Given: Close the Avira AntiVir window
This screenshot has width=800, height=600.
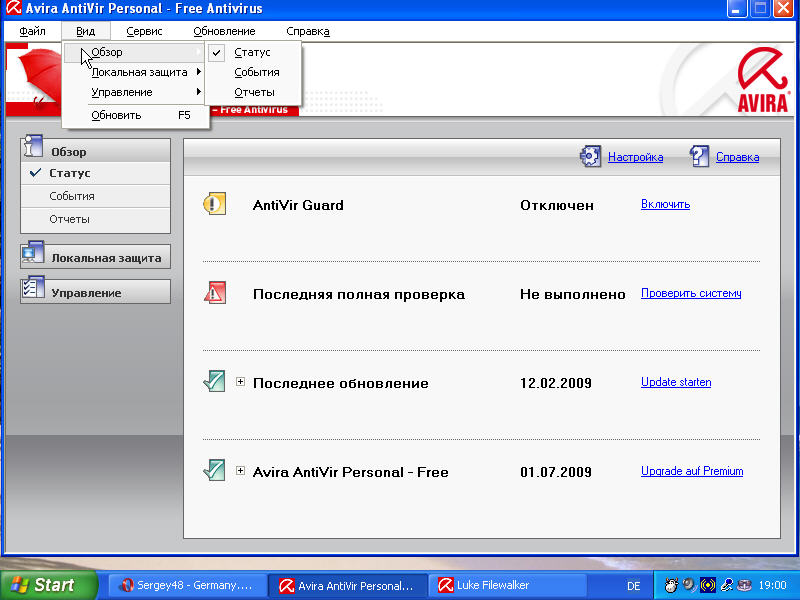Looking at the screenshot, I should coord(784,8).
